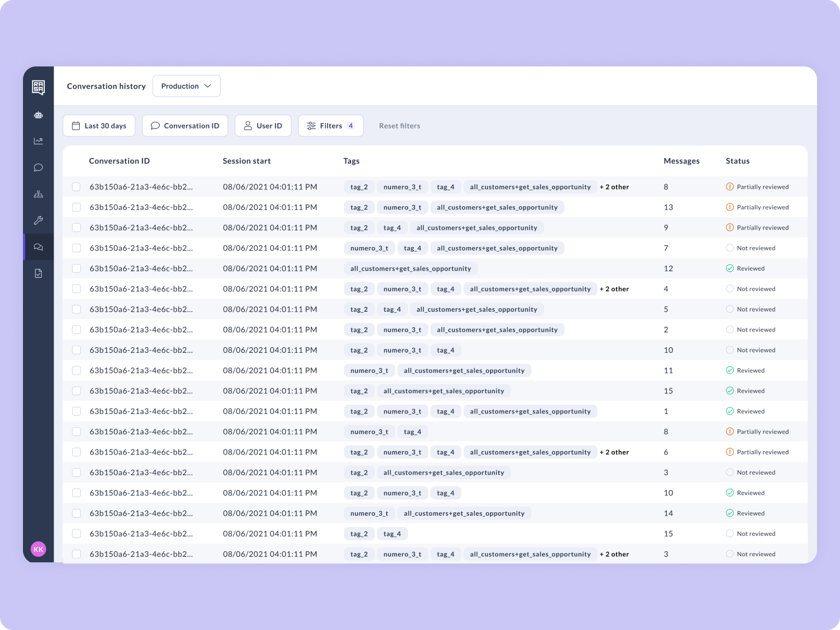Open the document checkmark icon in sidebar
The image size is (840, 630).
click(38, 273)
